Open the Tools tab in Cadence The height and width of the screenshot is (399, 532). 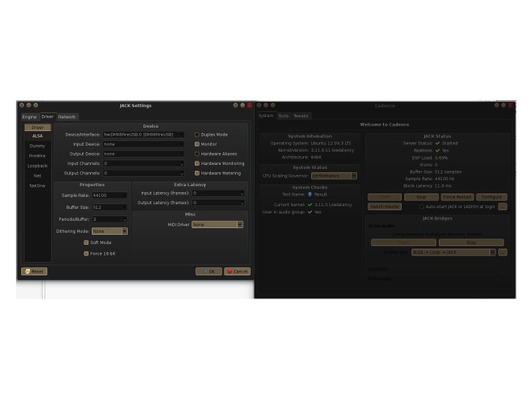[x=283, y=116]
